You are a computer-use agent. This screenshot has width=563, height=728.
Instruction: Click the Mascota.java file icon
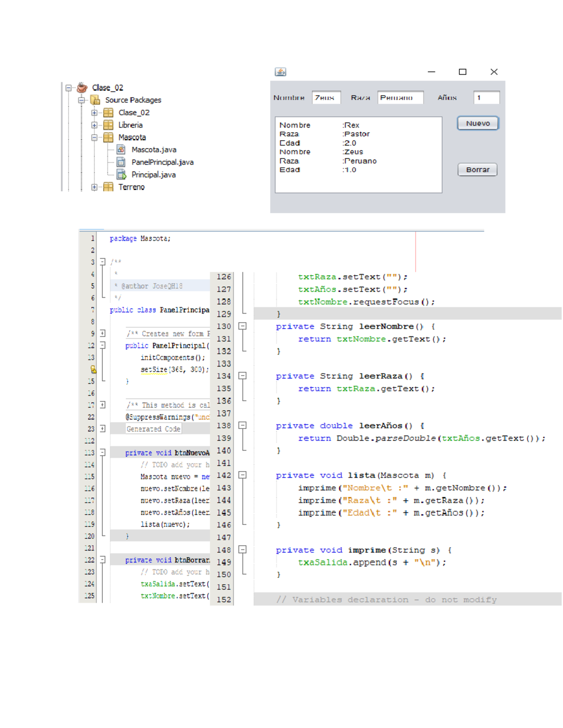121,150
